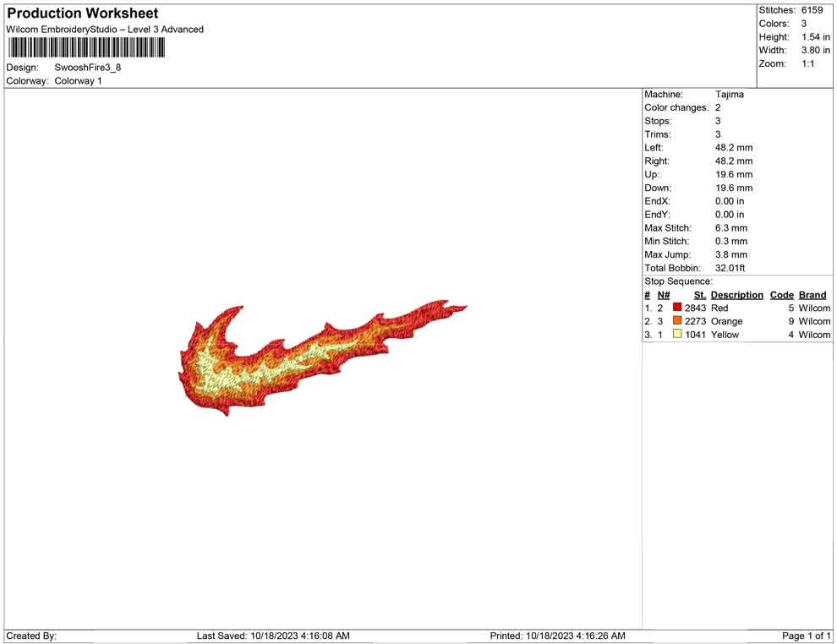
Task: Click 'Wilcom' brand in the Orange row
Action: (x=814, y=321)
